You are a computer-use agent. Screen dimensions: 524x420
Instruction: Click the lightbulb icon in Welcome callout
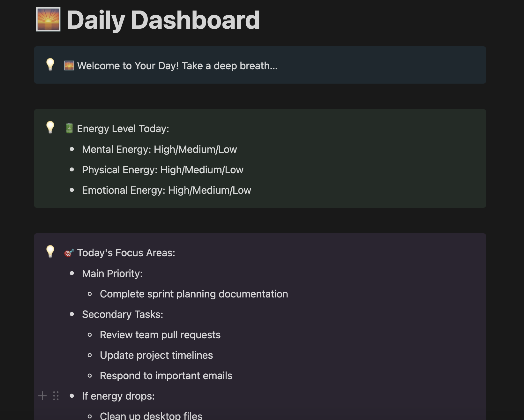tap(50, 65)
